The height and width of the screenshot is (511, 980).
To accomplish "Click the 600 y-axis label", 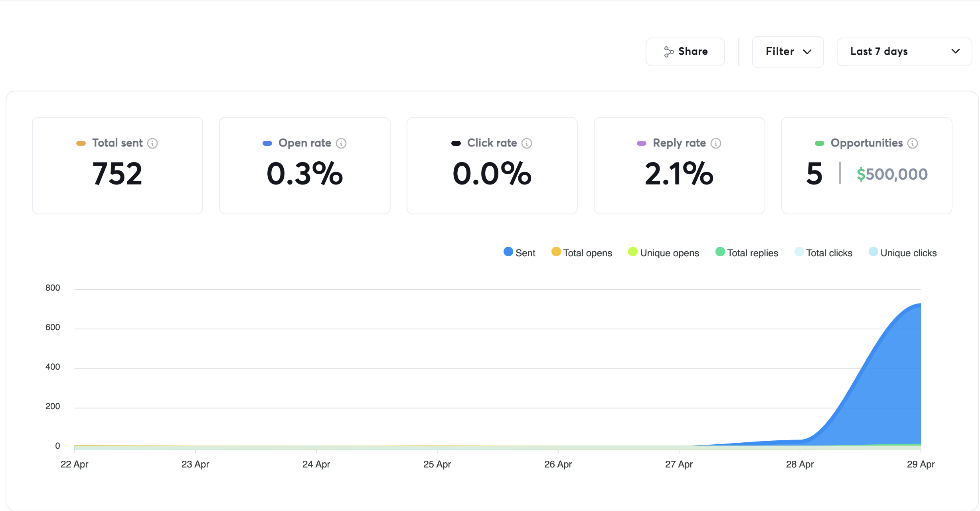I will point(53,327).
